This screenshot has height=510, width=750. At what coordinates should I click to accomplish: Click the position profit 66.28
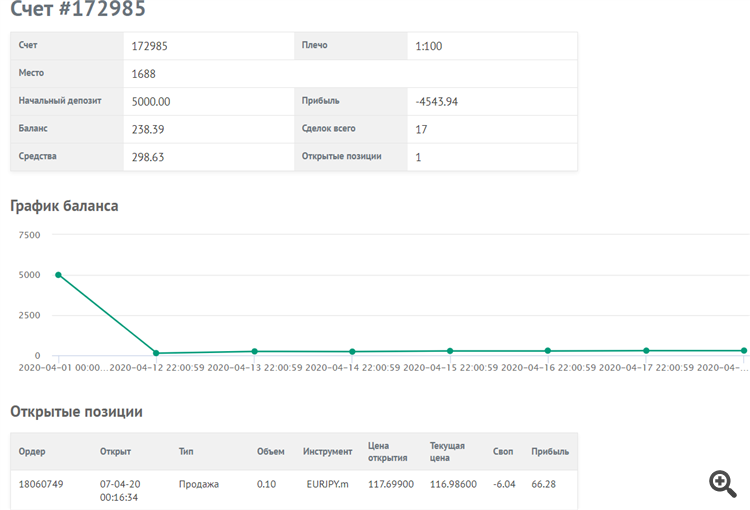tap(543, 484)
